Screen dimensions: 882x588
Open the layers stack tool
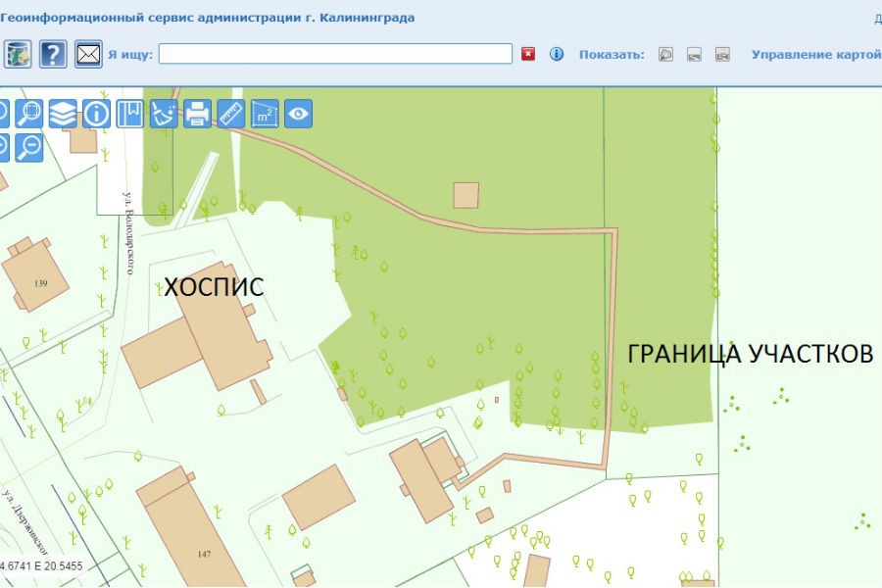[63, 114]
